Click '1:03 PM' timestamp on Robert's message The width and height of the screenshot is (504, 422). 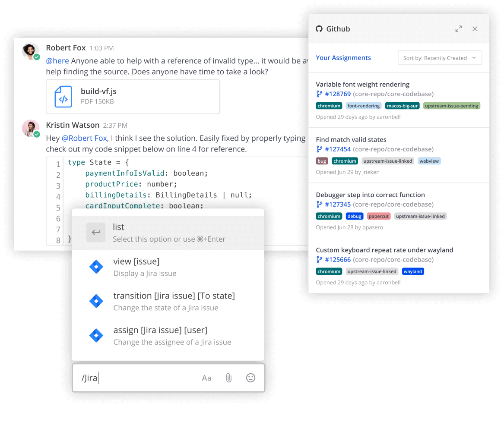tap(101, 48)
